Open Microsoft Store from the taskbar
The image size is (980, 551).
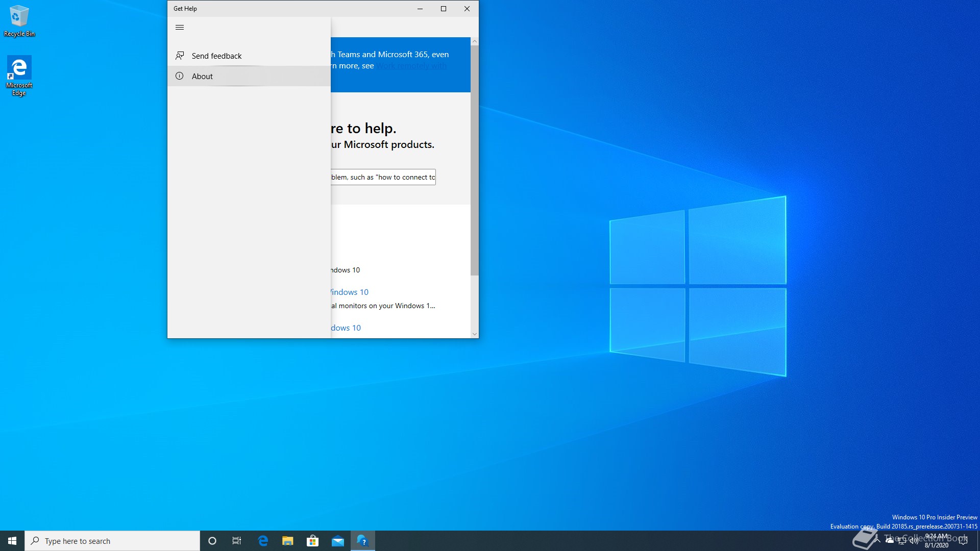(313, 541)
